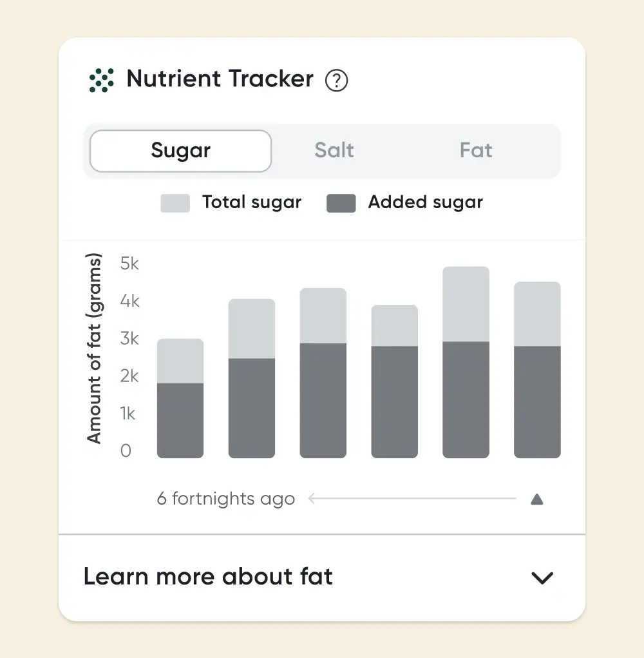Click the left-pointing timeline arrow
Screen dimensions: 644x658
tap(314, 499)
